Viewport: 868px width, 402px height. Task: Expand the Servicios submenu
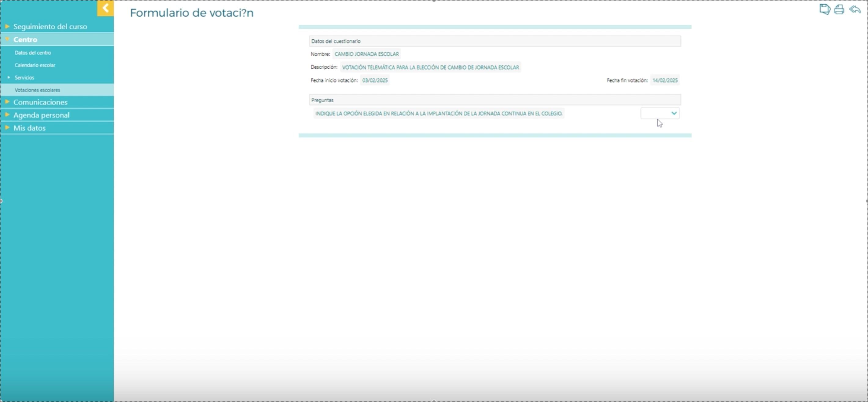(x=24, y=78)
